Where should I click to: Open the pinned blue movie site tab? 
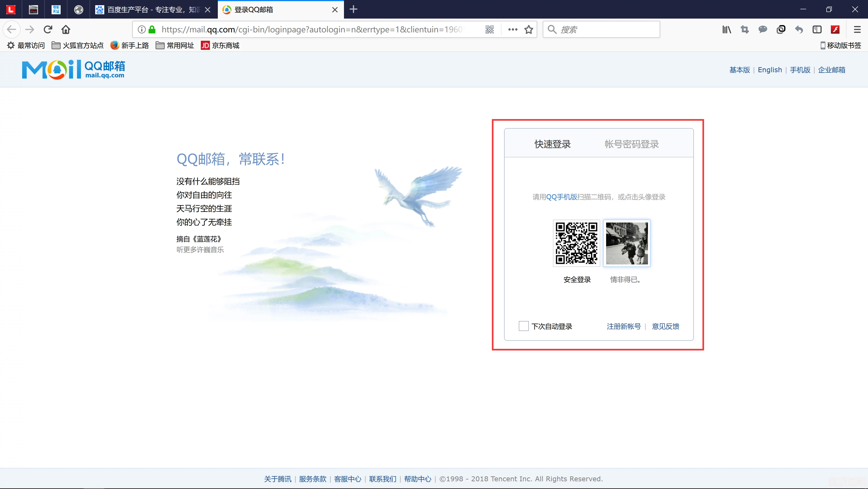pyautogui.click(x=56, y=10)
